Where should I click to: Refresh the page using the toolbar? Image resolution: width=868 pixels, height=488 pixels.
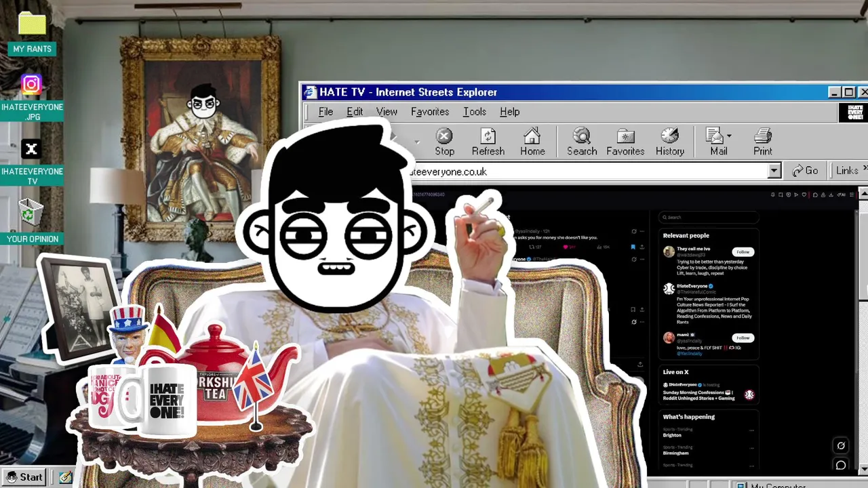pos(488,142)
